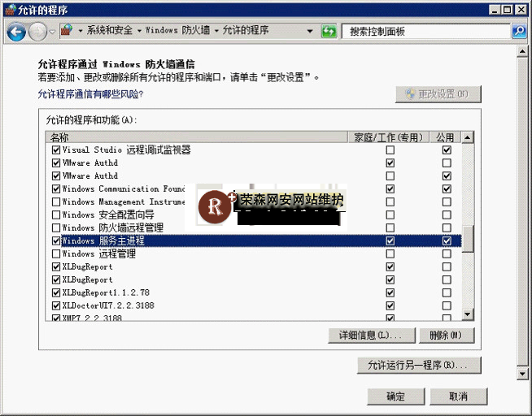This screenshot has height=416, width=532.
Task: Click the program list's vertical scrollbar thumb
Action: (x=468, y=239)
